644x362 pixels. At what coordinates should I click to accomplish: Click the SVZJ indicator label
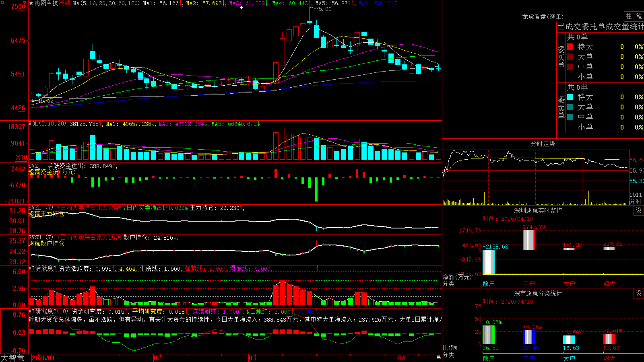pos(35,166)
